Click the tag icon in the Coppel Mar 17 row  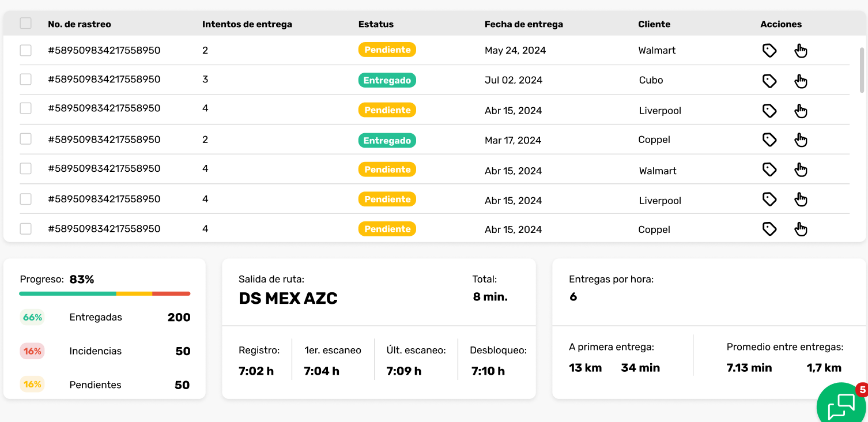(769, 140)
